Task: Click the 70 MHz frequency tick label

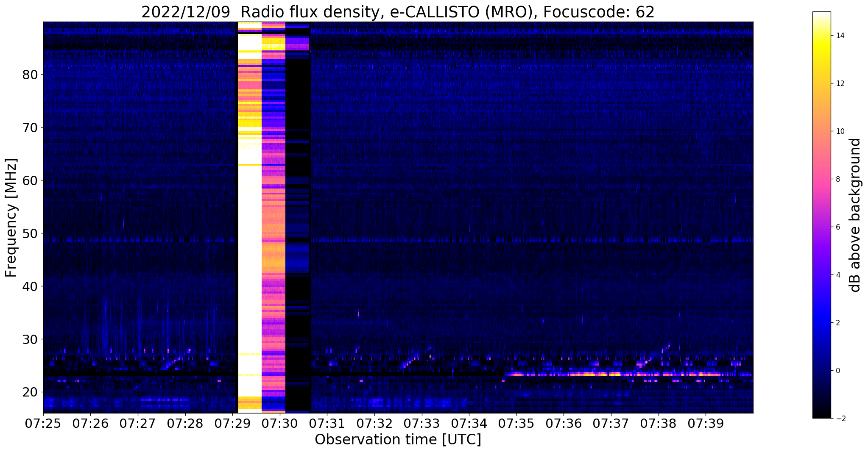Action: pos(30,128)
